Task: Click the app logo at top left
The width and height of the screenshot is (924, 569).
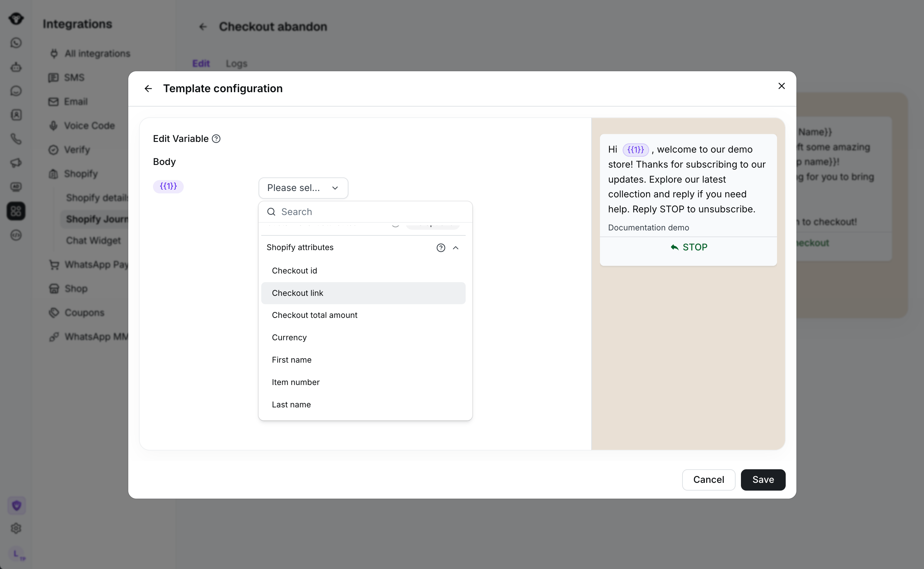Action: tap(16, 18)
